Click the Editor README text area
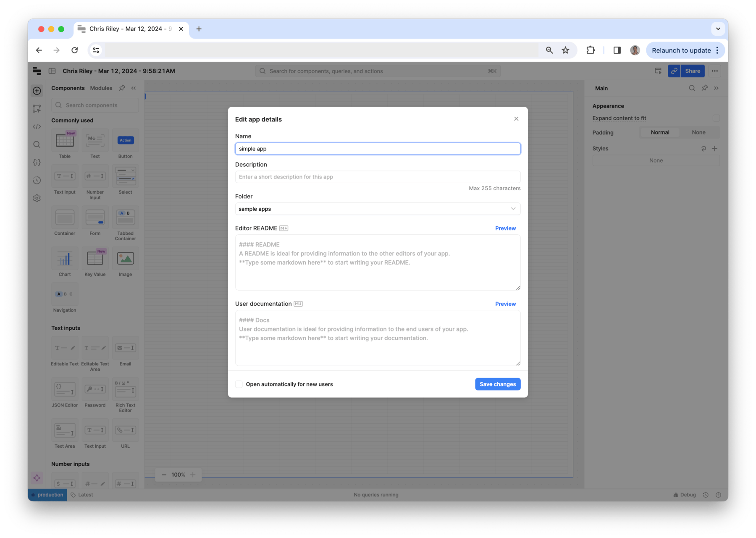The height and width of the screenshot is (538, 756). click(x=378, y=262)
